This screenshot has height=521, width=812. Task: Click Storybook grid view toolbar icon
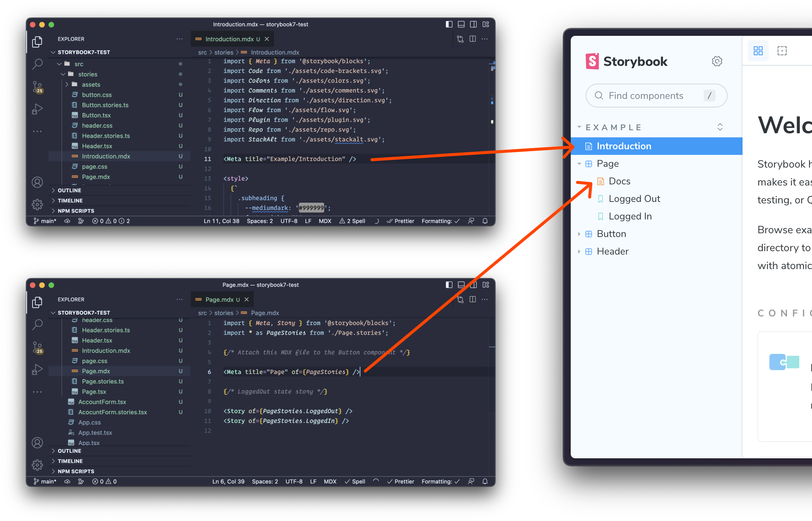[758, 51]
